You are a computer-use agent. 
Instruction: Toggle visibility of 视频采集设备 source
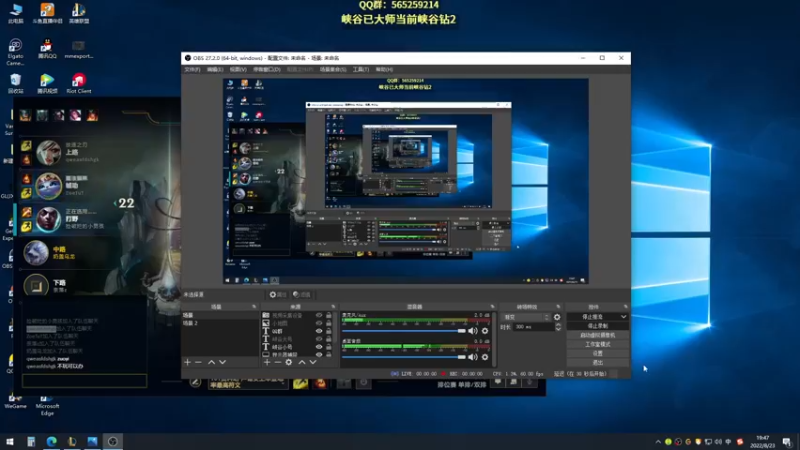(x=319, y=315)
